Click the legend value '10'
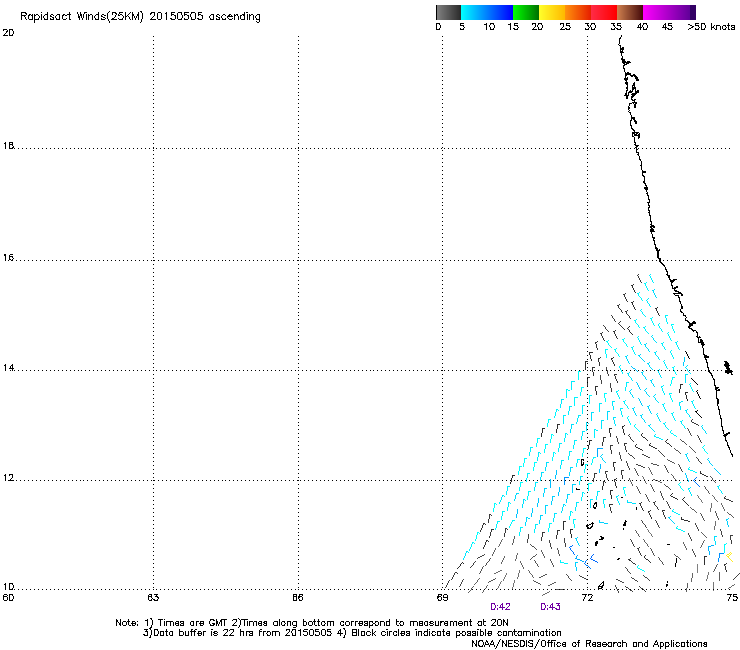The width and height of the screenshot is (740, 650). coord(489,27)
